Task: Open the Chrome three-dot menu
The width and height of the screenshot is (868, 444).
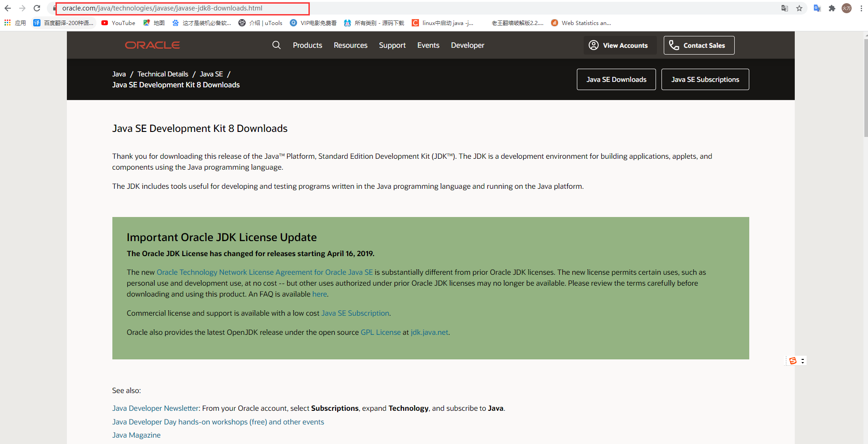Action: (861, 8)
